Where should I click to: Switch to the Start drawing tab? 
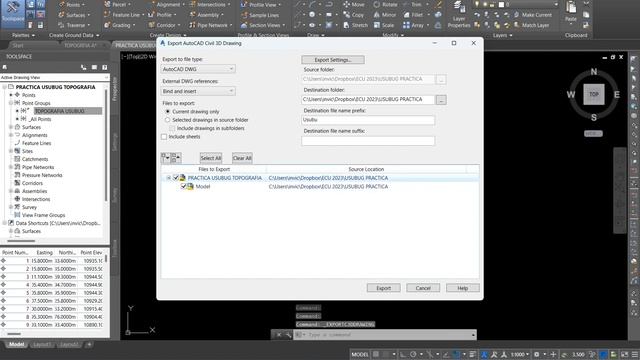(x=18, y=45)
